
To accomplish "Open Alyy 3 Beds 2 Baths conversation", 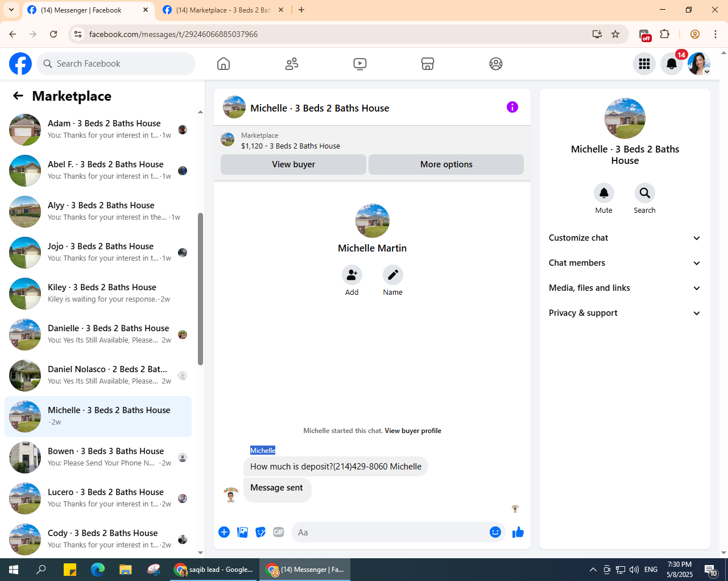I will [x=98, y=212].
